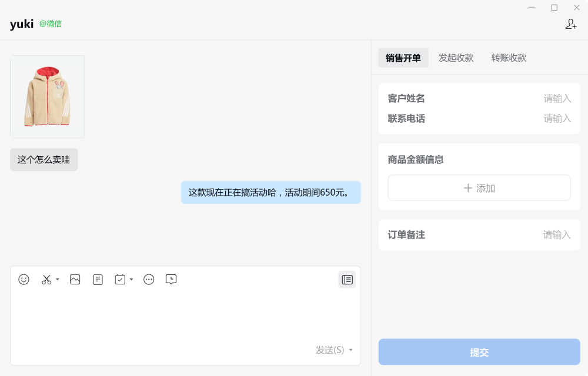Toggle the side panel sidebar icon

[347, 280]
